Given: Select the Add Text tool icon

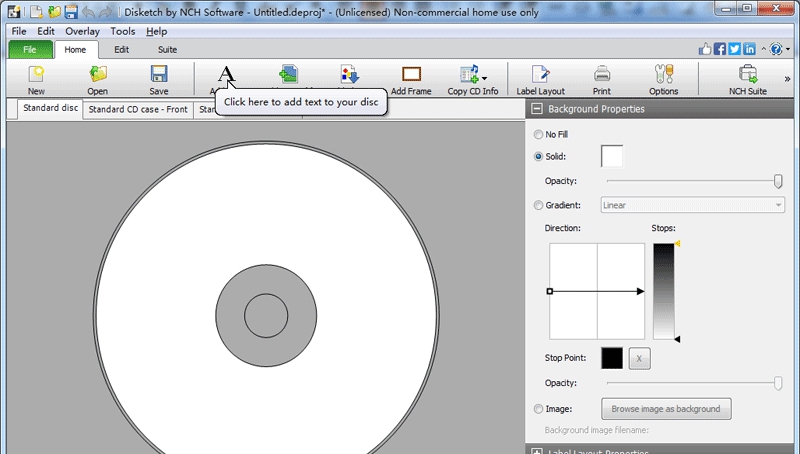Looking at the screenshot, I should 226,74.
